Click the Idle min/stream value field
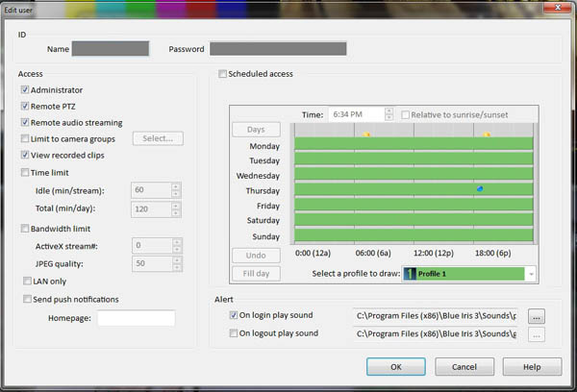This screenshot has height=392, width=577. coord(151,190)
